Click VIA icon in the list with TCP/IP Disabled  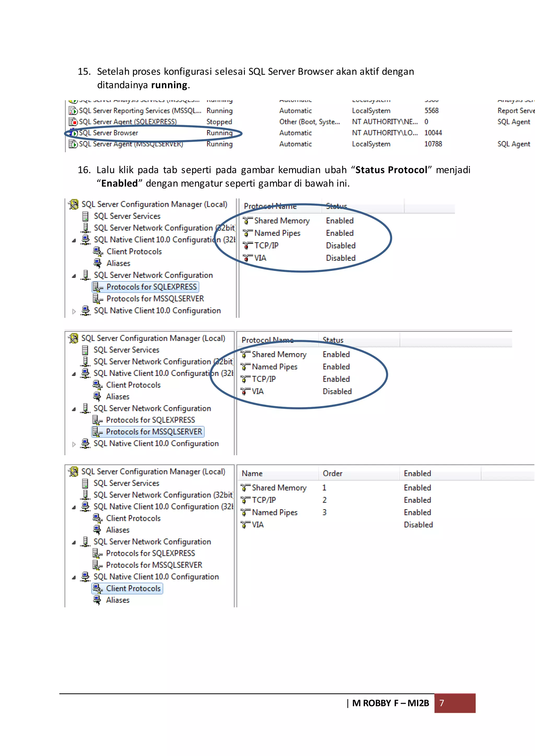tap(248, 258)
